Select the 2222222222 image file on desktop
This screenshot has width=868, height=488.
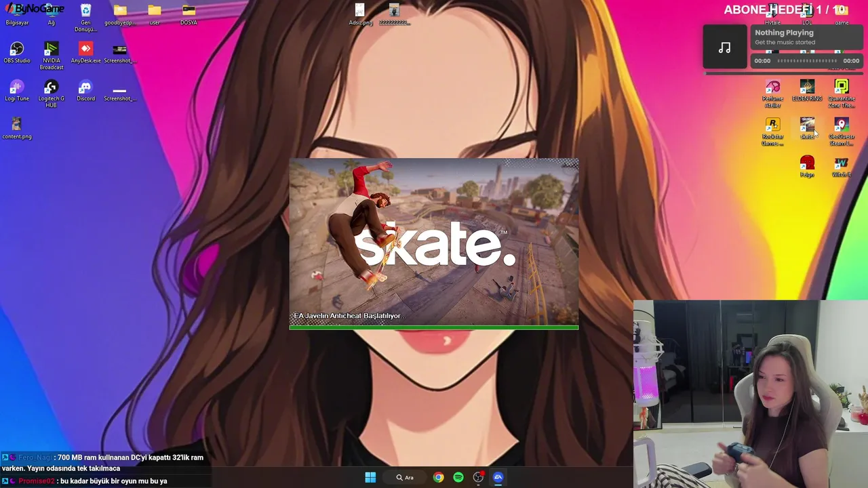pyautogui.click(x=395, y=14)
